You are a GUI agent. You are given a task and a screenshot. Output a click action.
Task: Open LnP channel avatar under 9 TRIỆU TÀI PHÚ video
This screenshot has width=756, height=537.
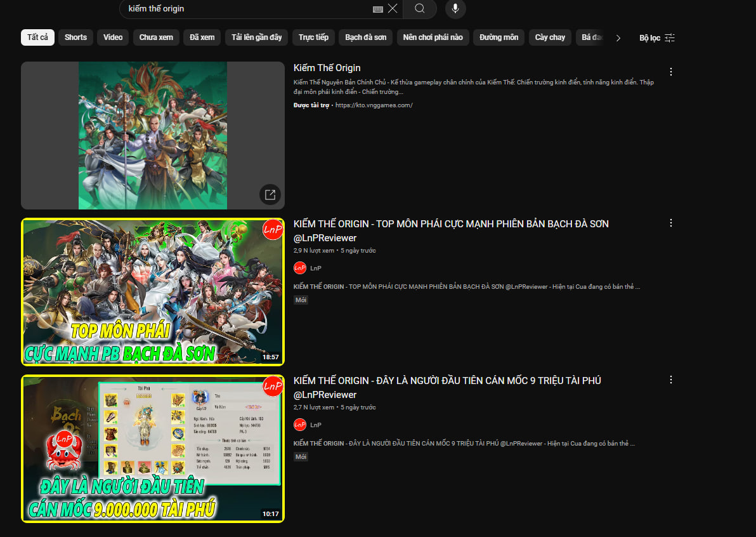(x=300, y=425)
